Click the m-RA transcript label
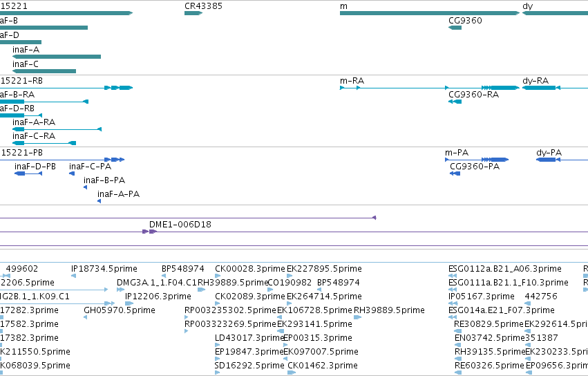Viewport: 588px width, 376px height. point(352,81)
